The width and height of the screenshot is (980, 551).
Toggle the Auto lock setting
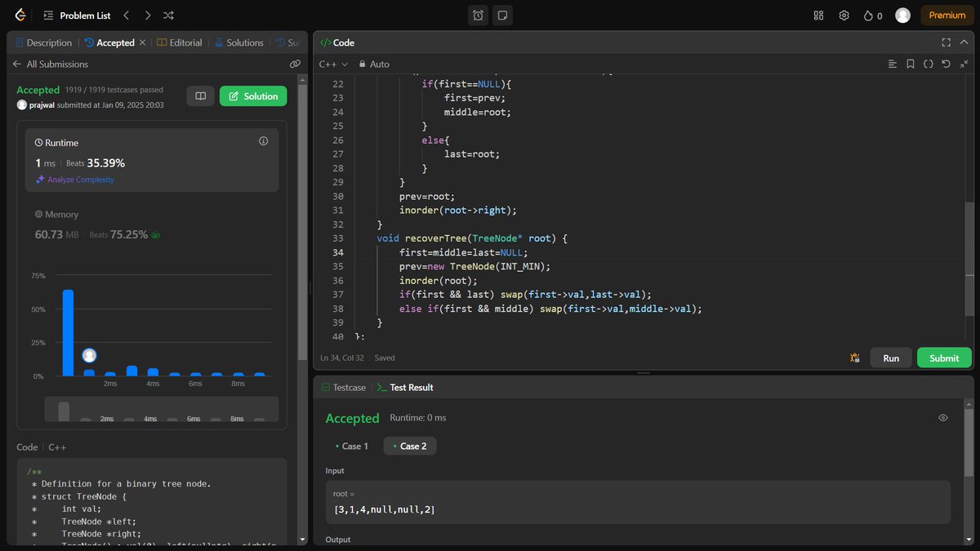coord(373,64)
